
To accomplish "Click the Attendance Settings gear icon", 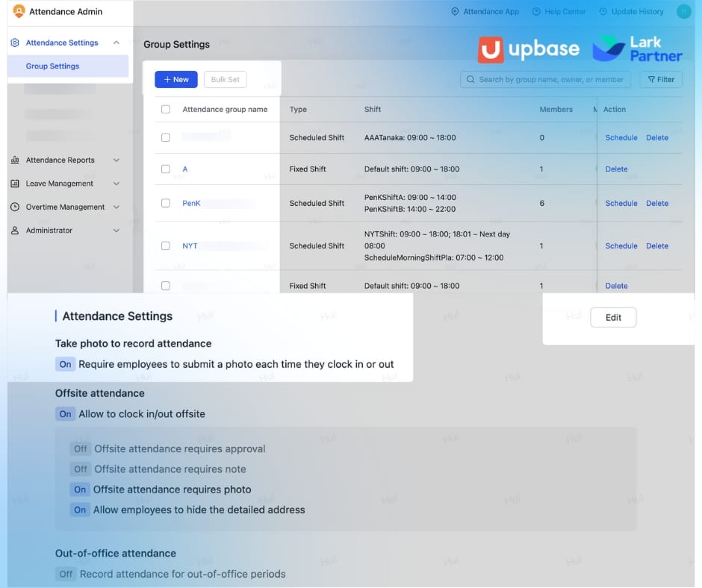I will pyautogui.click(x=15, y=43).
